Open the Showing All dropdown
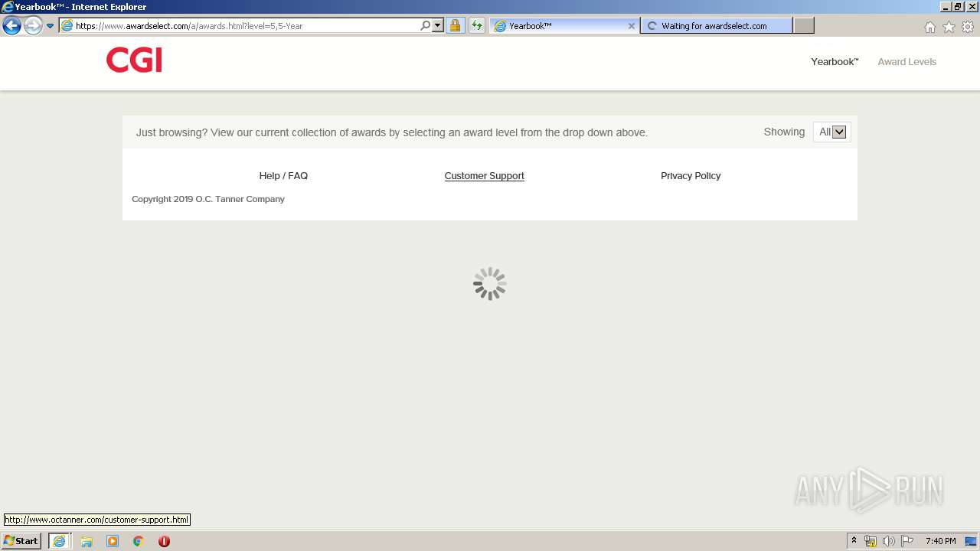This screenshot has height=551, width=980. click(831, 132)
